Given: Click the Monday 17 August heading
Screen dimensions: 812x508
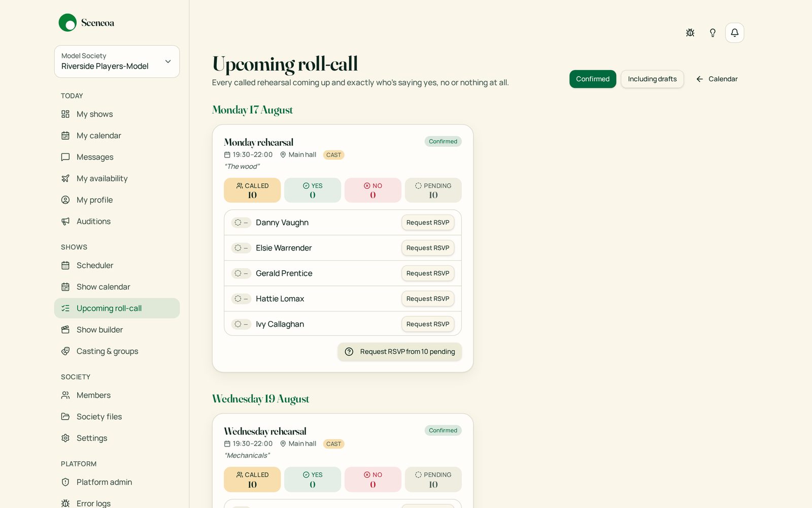Looking at the screenshot, I should coord(252,110).
